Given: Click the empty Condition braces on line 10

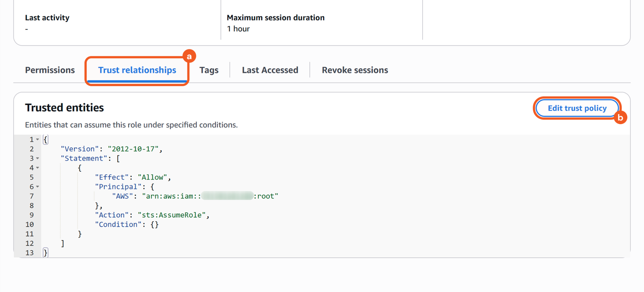Looking at the screenshot, I should (x=154, y=224).
